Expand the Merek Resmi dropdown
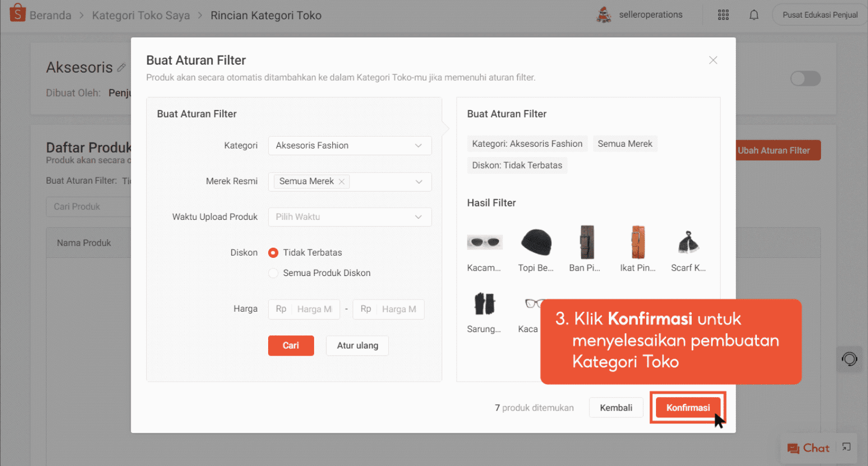Image resolution: width=868 pixels, height=466 pixels. click(x=419, y=181)
